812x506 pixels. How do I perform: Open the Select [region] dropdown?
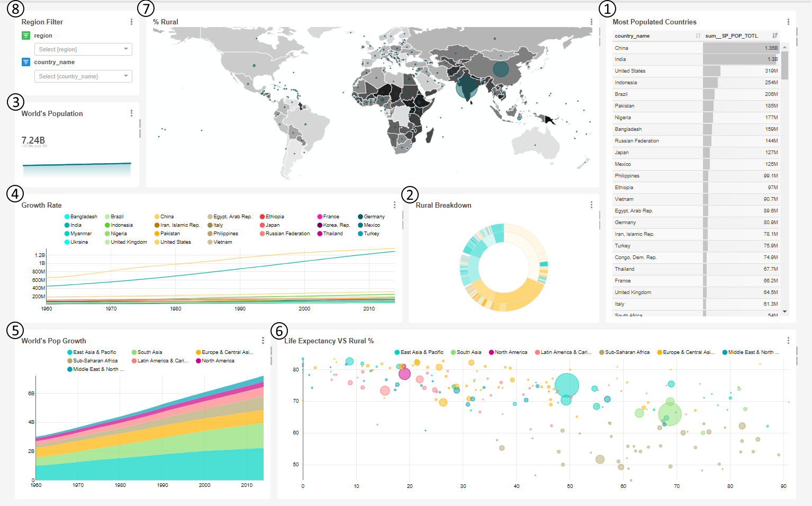pyautogui.click(x=83, y=49)
